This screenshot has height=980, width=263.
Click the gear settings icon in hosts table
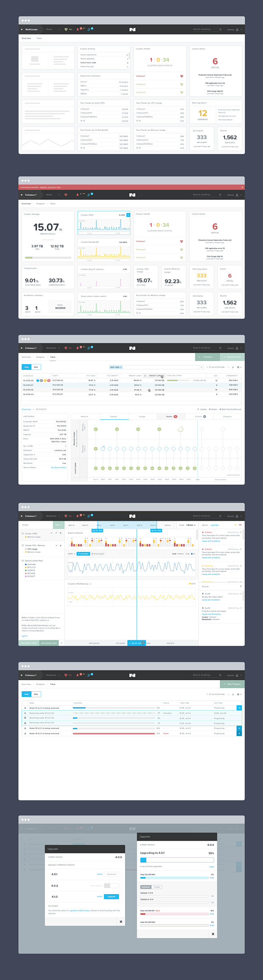point(238,367)
